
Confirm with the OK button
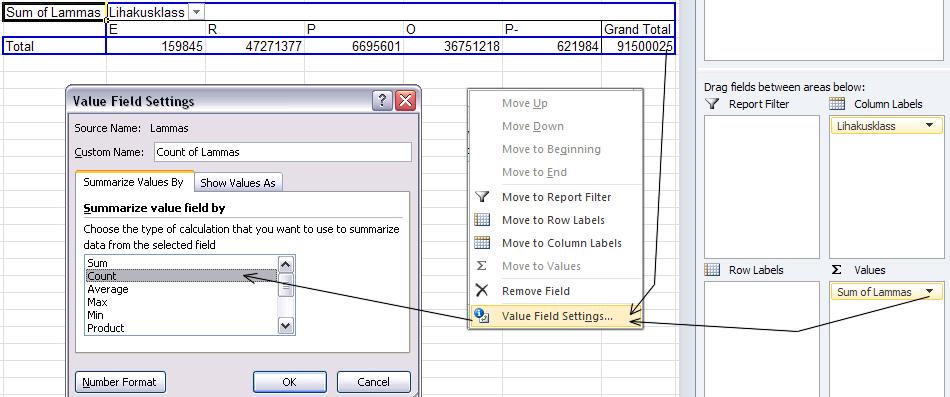[290, 382]
